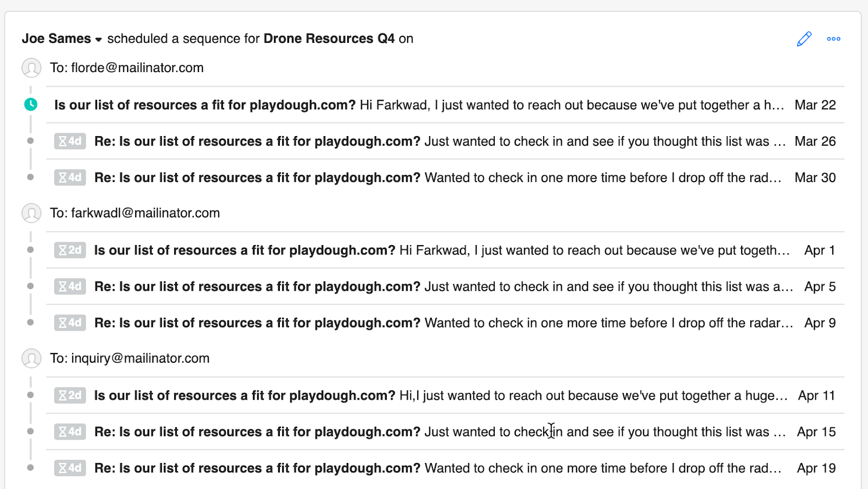The image size is (868, 489).
Task: Click recipient address florde@mailinator.com
Action: (x=137, y=68)
